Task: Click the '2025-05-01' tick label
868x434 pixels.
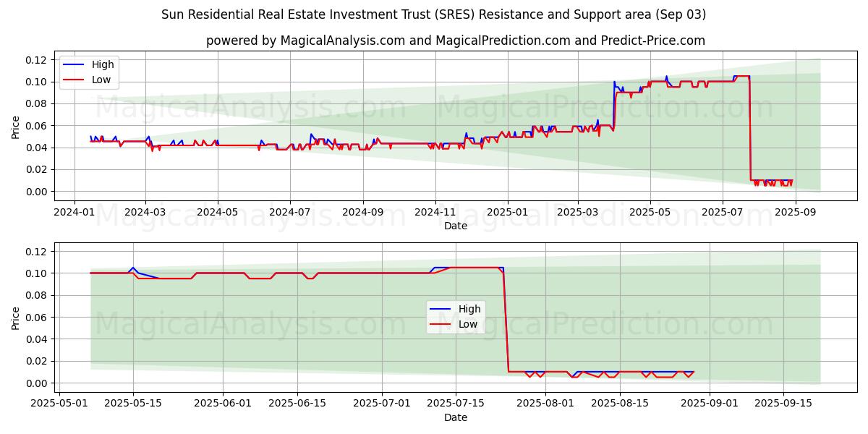Action: pyautogui.click(x=59, y=403)
